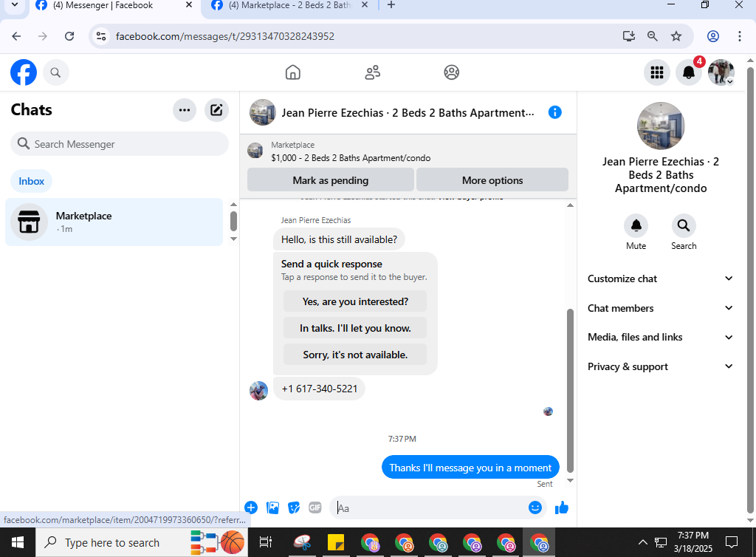Open notifications bell with 4 badge
756x557 pixels.
689,72
